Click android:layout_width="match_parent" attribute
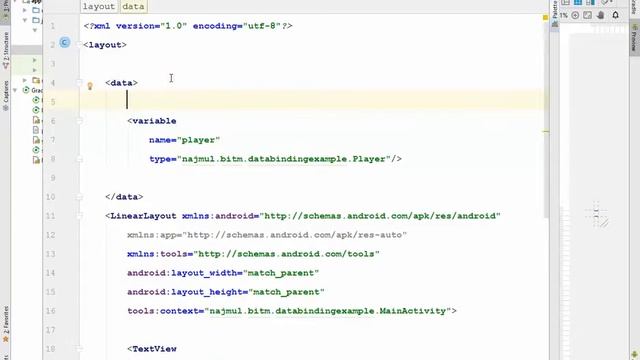640x360 pixels. coord(223,273)
